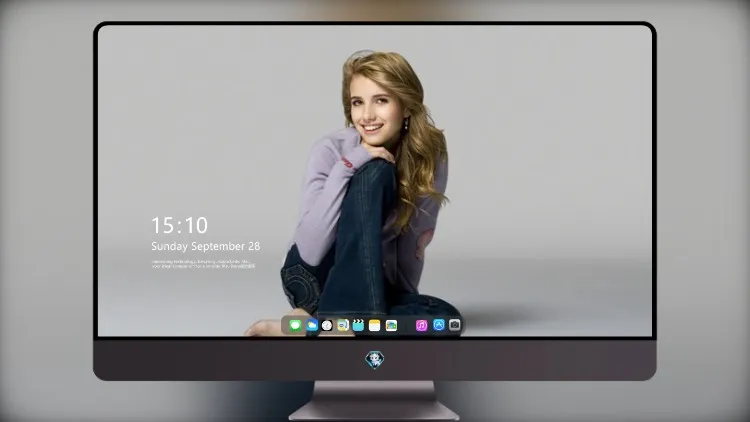Viewport: 750px width, 422px height.
Task: Click the logo badge on monitor chin
Action: coord(375,360)
